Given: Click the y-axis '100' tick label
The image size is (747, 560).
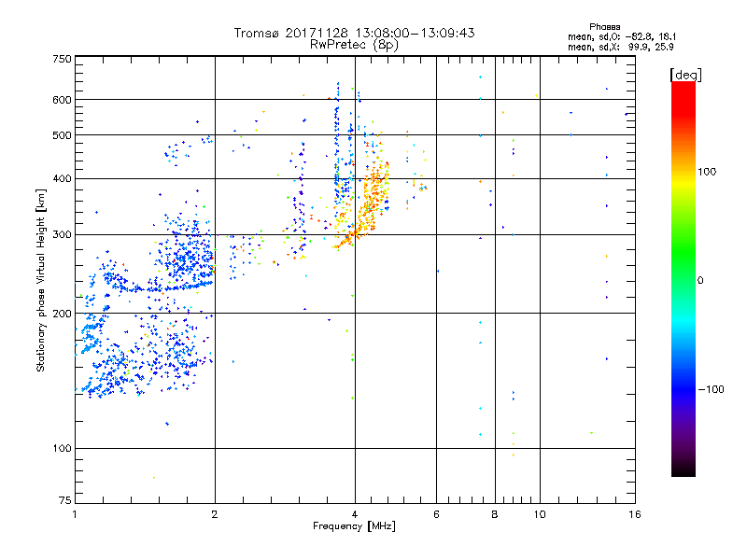Looking at the screenshot, I should [62, 448].
